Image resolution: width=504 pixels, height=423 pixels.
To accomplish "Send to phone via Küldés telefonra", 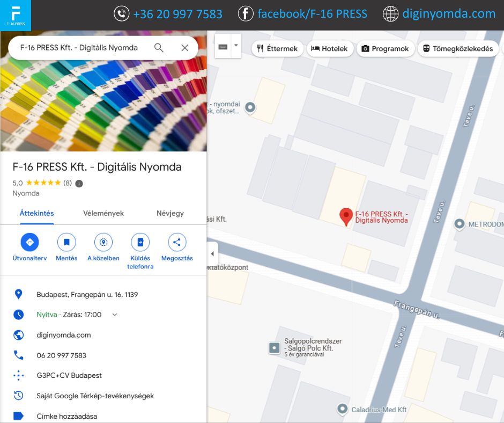I will 140,243.
